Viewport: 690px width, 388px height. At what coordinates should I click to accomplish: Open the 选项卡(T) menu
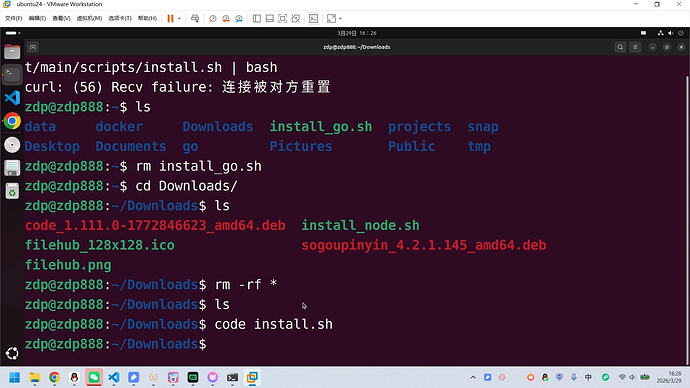coord(120,18)
